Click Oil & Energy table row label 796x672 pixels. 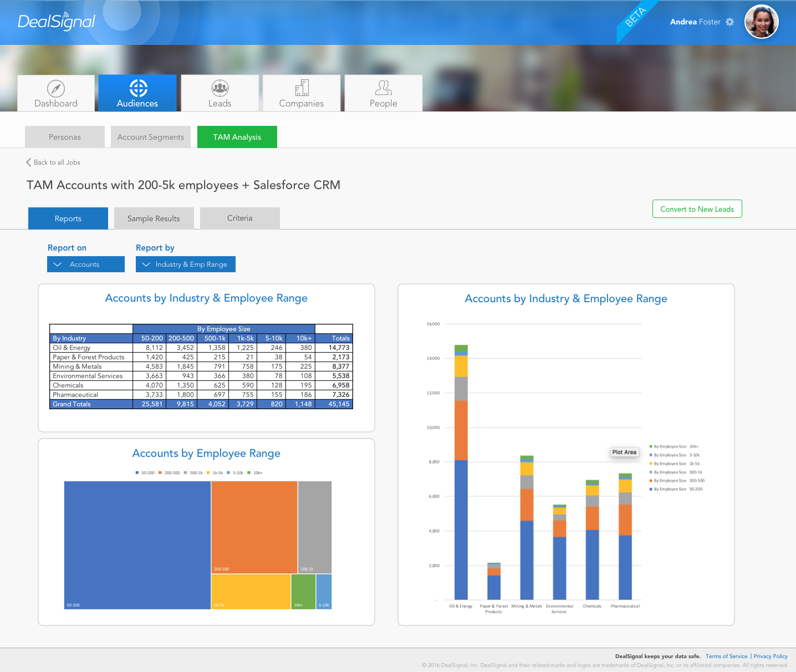72,348
